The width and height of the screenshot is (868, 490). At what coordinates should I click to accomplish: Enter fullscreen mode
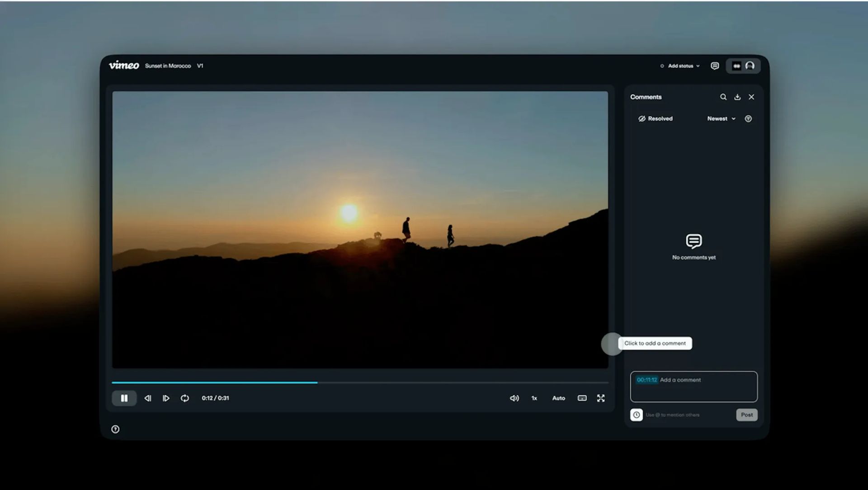[600, 398]
